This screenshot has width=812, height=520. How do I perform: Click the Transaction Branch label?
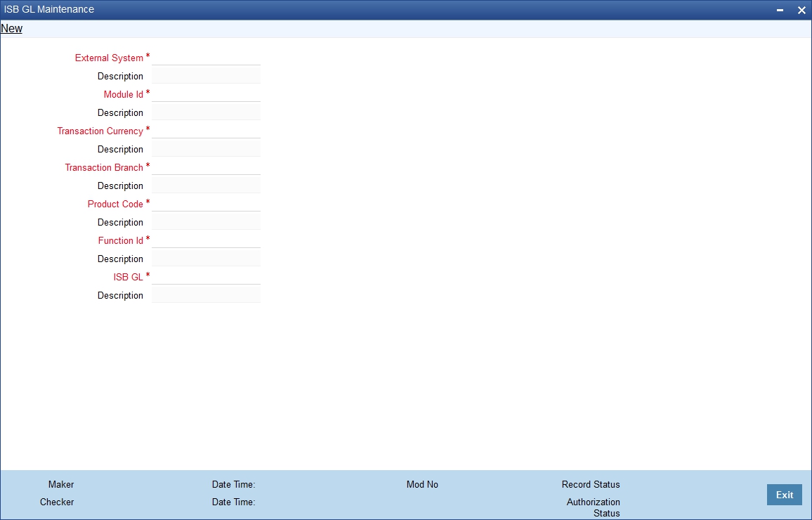coord(103,167)
